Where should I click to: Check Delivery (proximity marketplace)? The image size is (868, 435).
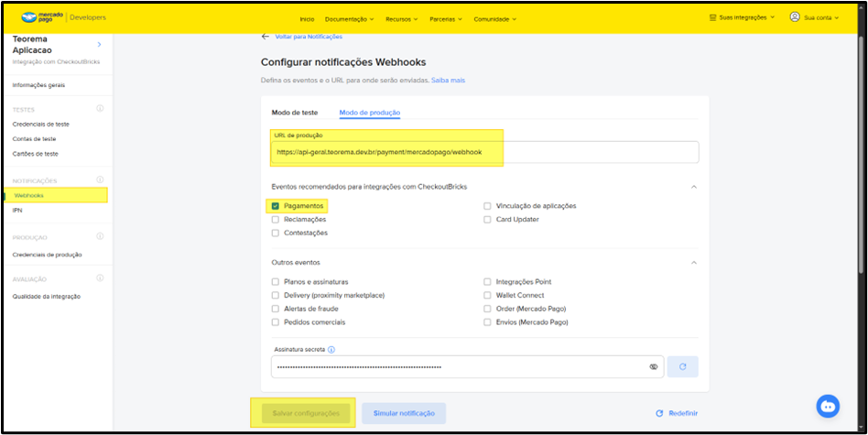[275, 295]
